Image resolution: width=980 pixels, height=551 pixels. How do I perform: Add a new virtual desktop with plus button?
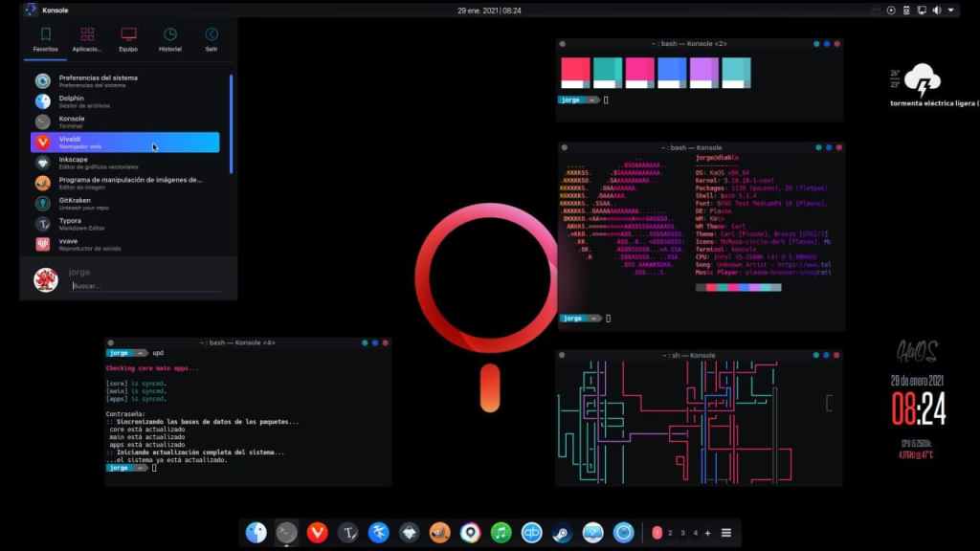click(x=708, y=533)
